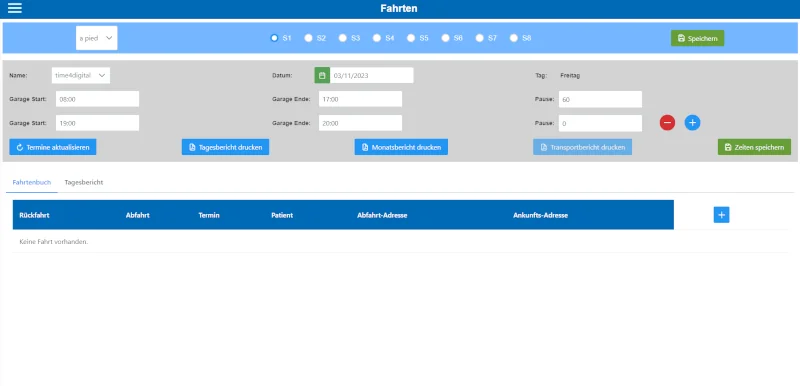
Task: Click Monatsbericht drucken button
Action: point(401,147)
